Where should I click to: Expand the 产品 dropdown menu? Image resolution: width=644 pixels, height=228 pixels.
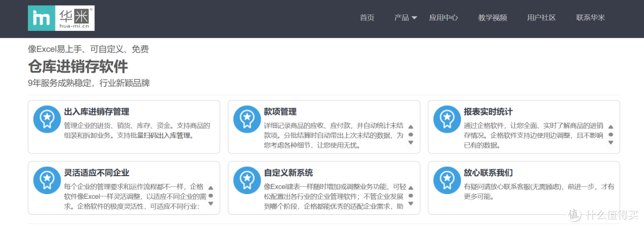pyautogui.click(x=405, y=18)
